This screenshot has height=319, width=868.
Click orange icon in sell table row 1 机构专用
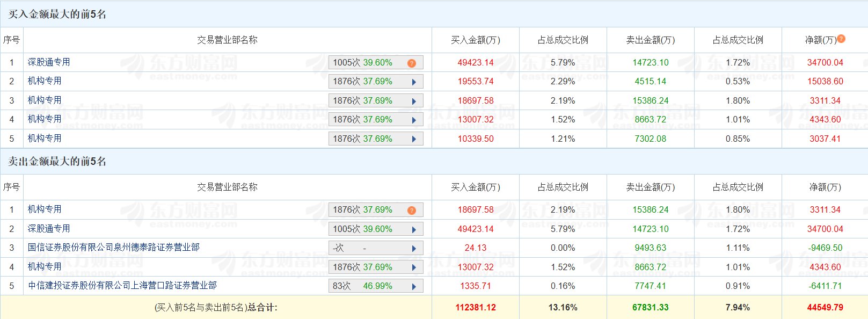pos(412,211)
